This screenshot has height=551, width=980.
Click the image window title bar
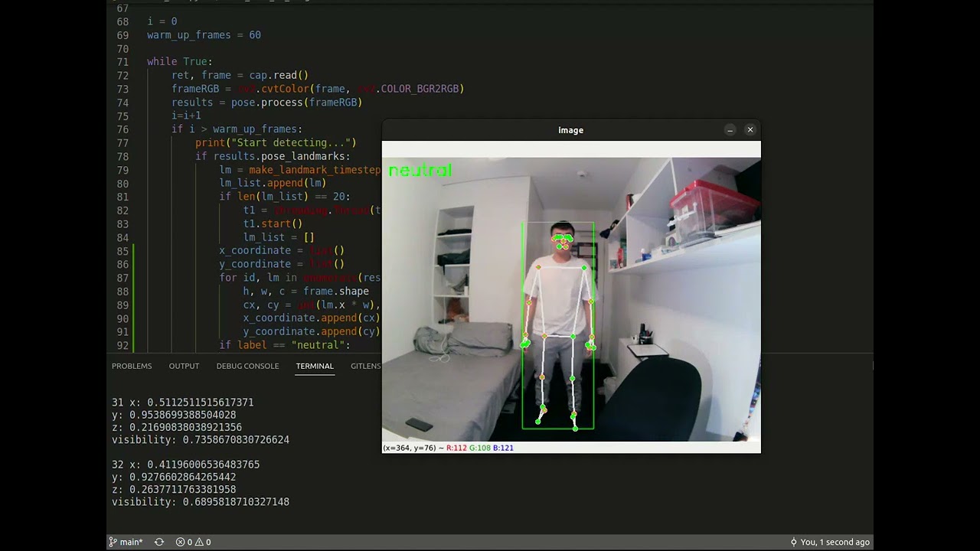[570, 130]
